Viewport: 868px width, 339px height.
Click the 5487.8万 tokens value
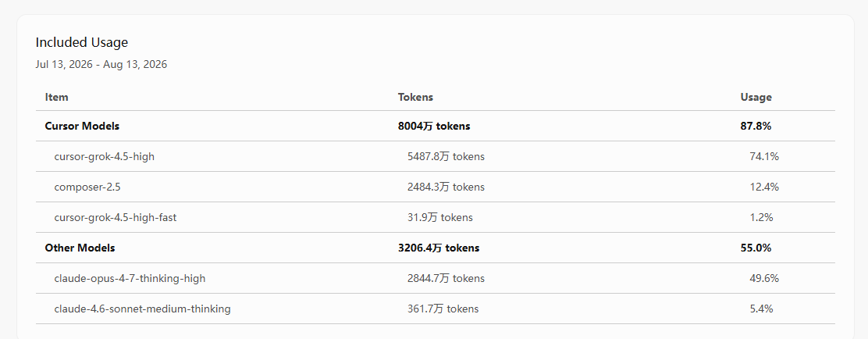446,157
